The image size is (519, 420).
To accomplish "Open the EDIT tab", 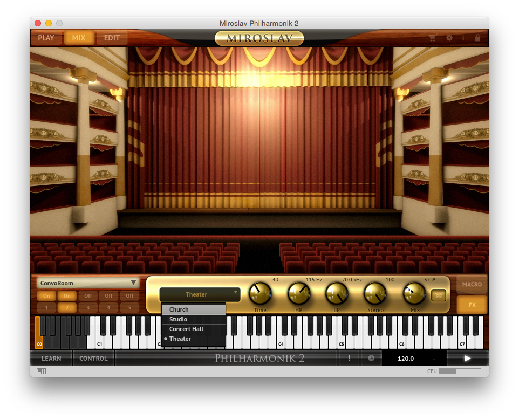I will 112,38.
